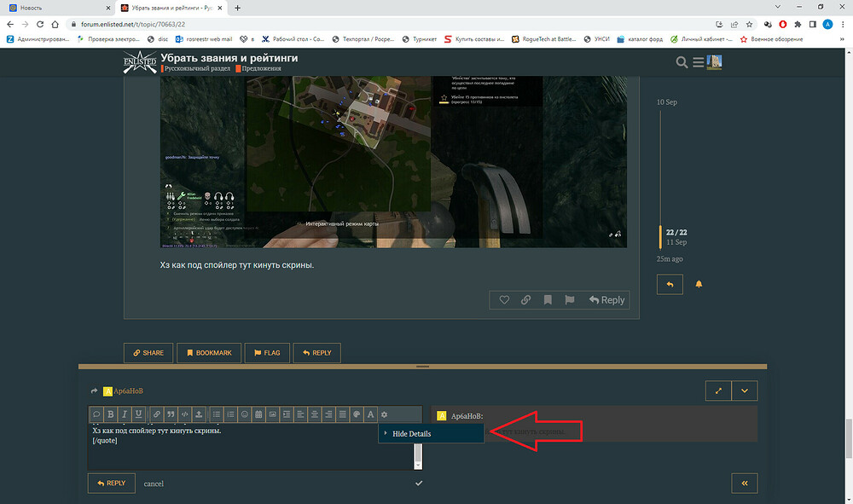
Task: Click into the reply text area
Action: (250, 447)
